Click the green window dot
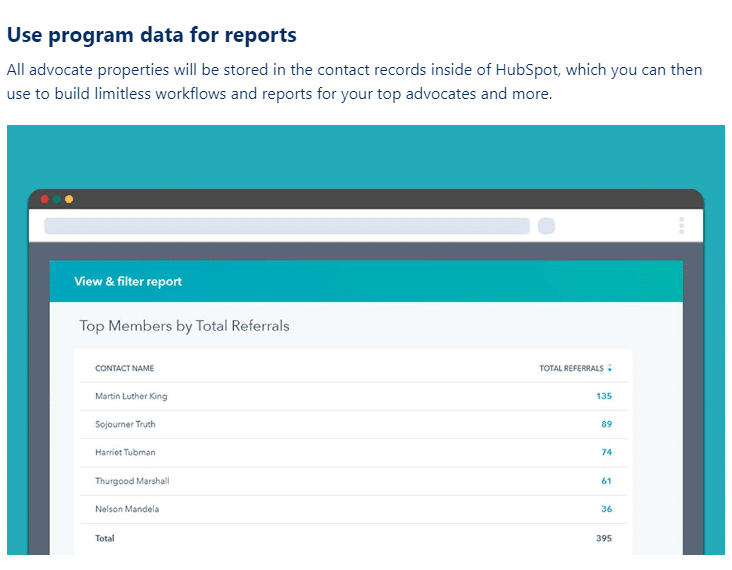Screen dimensions: 732x570 (56, 199)
